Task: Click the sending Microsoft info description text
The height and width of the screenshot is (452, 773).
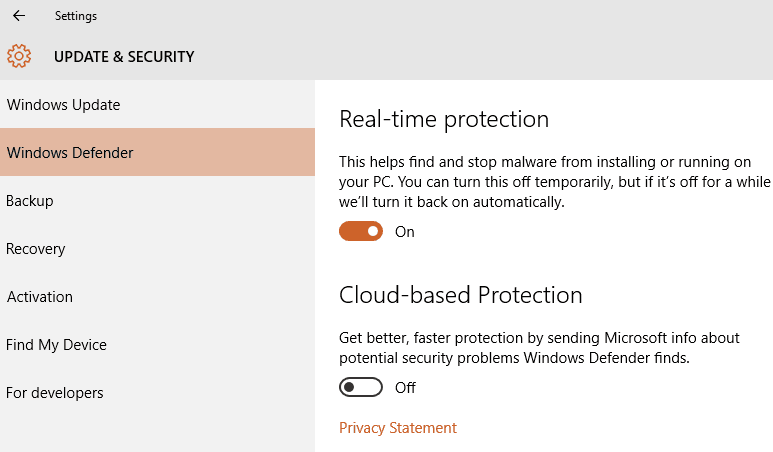Action: [x=539, y=348]
